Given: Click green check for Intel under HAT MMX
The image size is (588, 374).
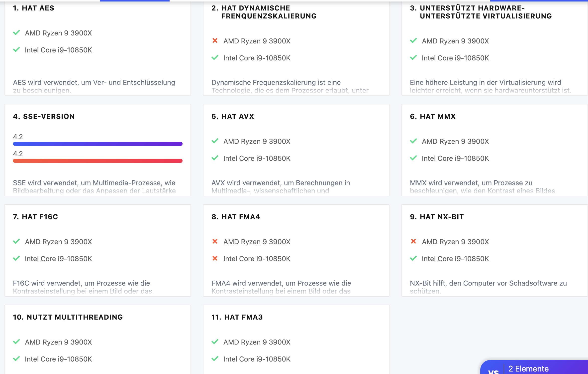Looking at the screenshot, I should point(413,158).
